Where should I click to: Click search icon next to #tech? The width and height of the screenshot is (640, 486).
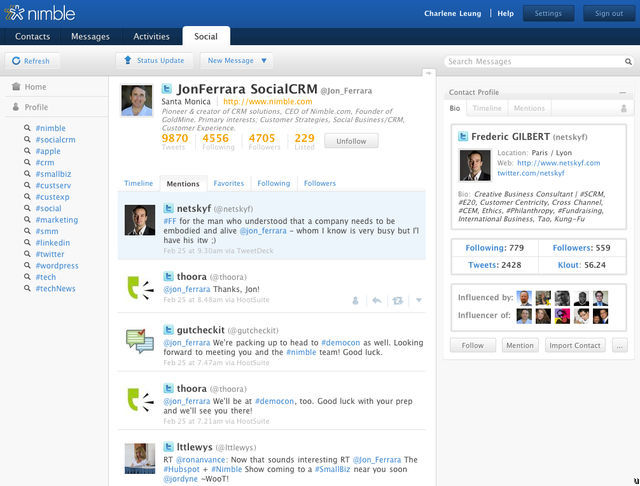tap(27, 276)
